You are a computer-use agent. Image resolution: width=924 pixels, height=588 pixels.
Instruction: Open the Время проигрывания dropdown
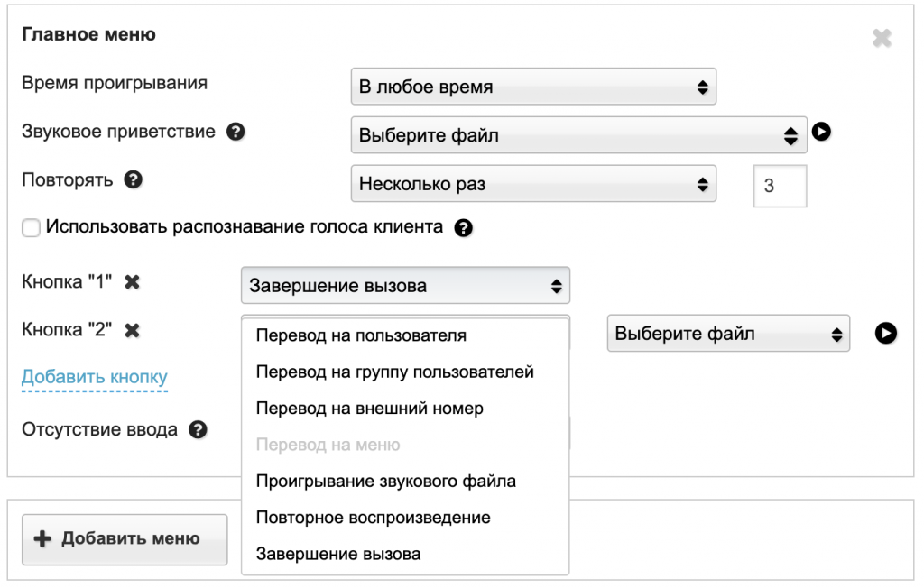532,87
